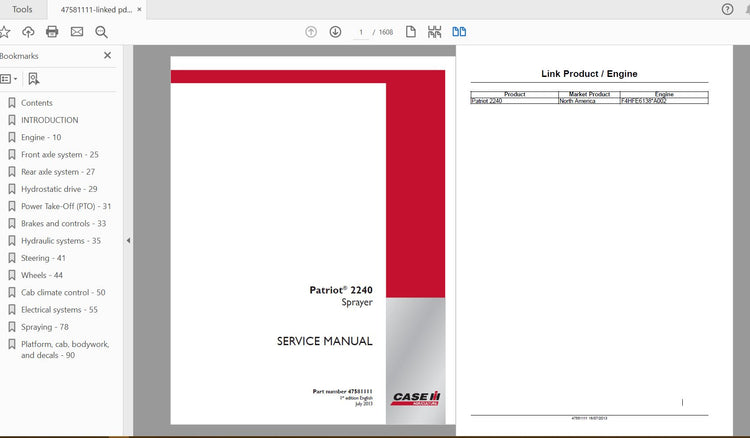This screenshot has width=750, height=438.
Task: Click the SERVICE MANUAL heading on cover
Action: (324, 341)
